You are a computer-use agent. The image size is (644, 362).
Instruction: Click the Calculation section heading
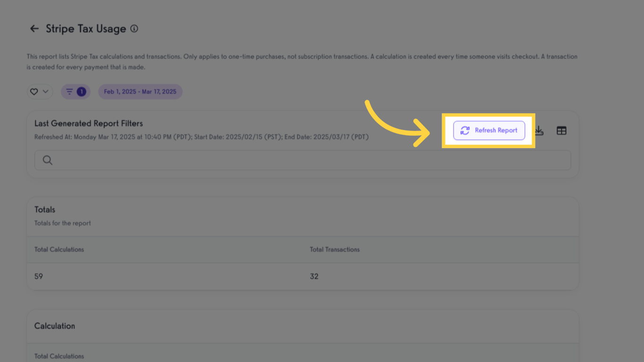pos(55,326)
